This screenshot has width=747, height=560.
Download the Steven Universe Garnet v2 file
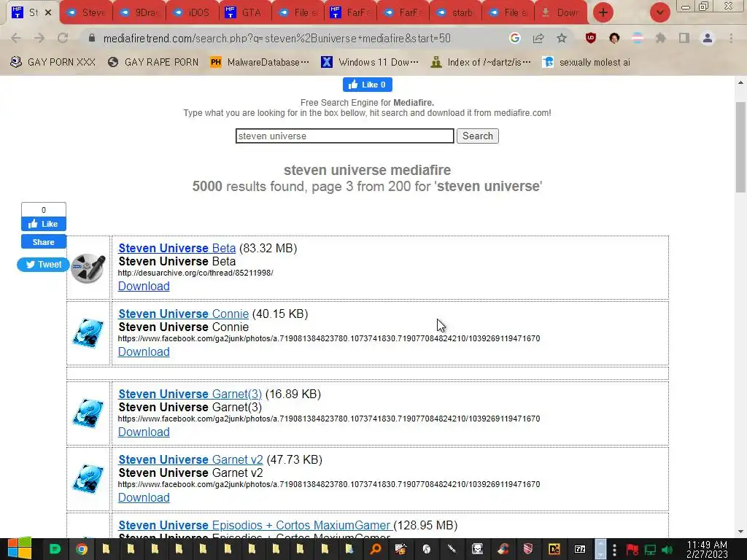click(144, 497)
